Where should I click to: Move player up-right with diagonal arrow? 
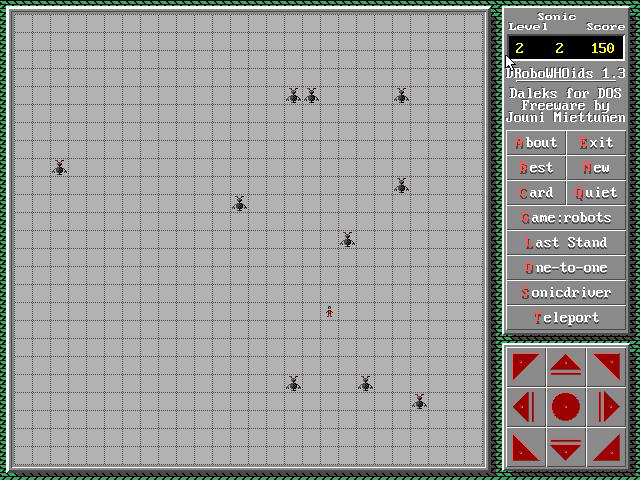pyautogui.click(x=606, y=367)
